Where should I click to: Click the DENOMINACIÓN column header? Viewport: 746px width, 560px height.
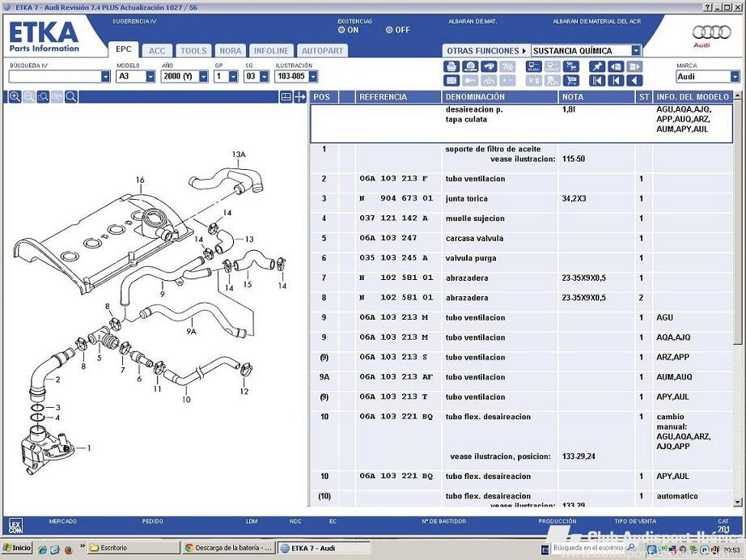click(499, 96)
